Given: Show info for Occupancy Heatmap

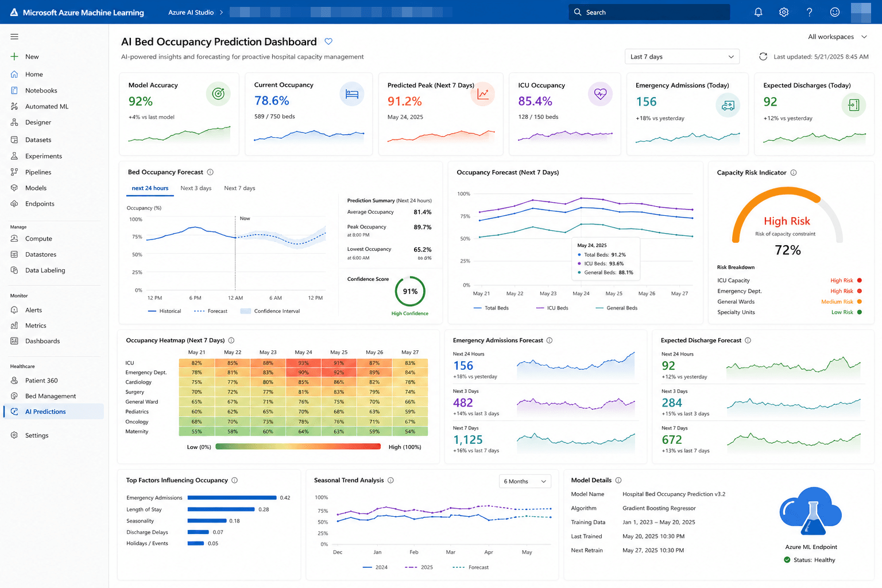Looking at the screenshot, I should coord(231,341).
